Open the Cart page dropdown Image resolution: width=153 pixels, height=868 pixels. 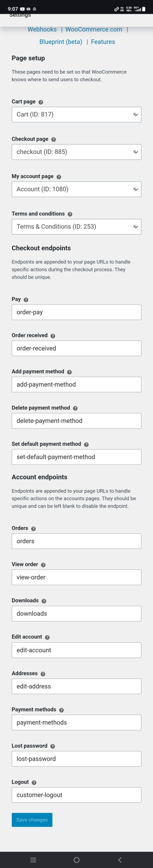(76, 115)
